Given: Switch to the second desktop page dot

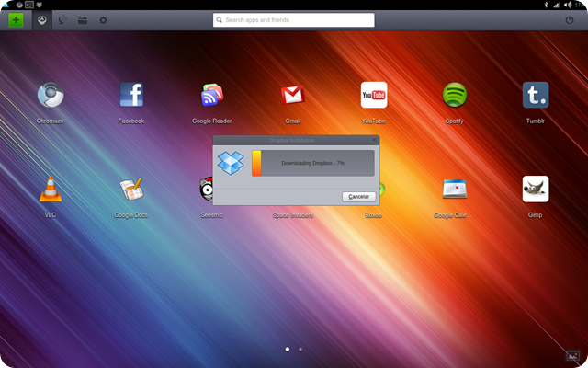Looking at the screenshot, I should tap(300, 350).
